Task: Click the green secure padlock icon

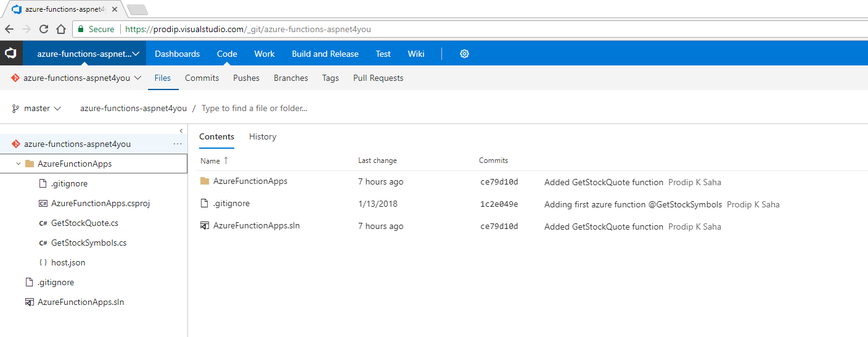Action: (81, 29)
